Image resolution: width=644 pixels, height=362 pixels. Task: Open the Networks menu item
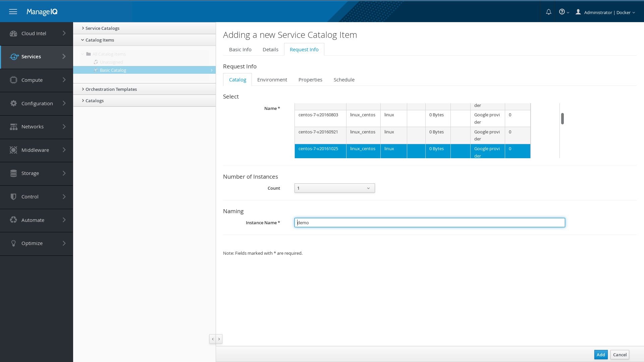[x=37, y=127]
